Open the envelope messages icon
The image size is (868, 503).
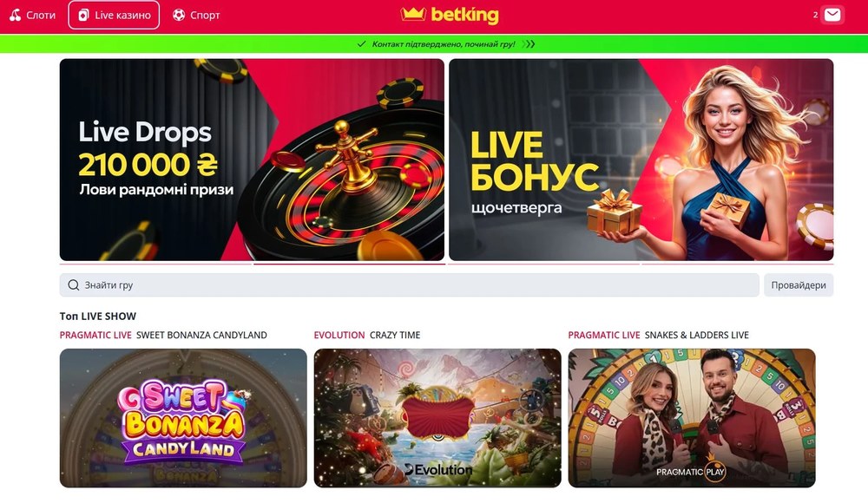click(x=832, y=15)
